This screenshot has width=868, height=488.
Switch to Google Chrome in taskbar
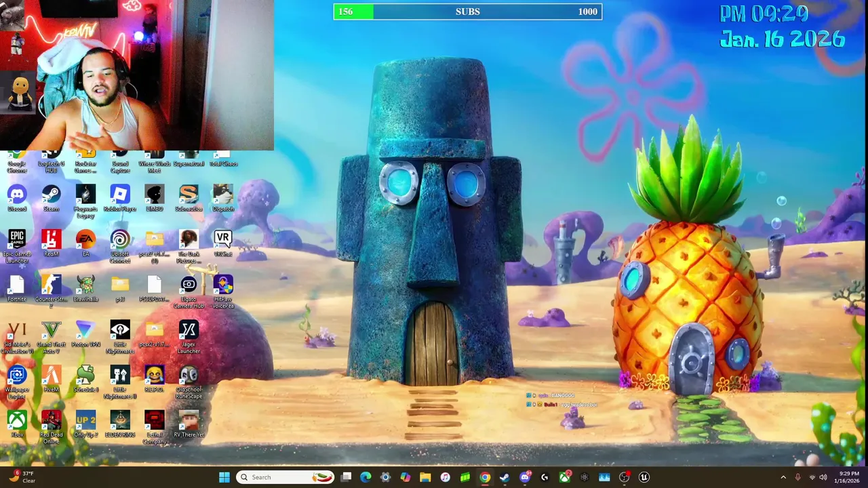coord(485,477)
